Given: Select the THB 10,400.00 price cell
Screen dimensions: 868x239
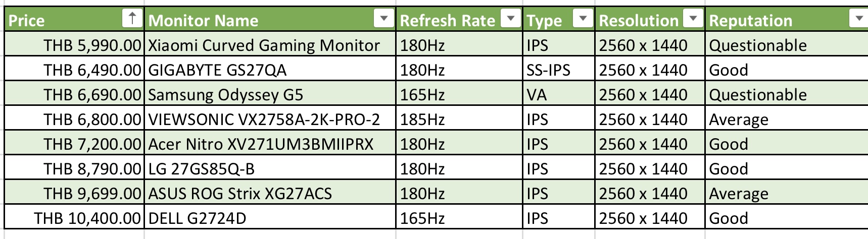Looking at the screenshot, I should tap(74, 218).
